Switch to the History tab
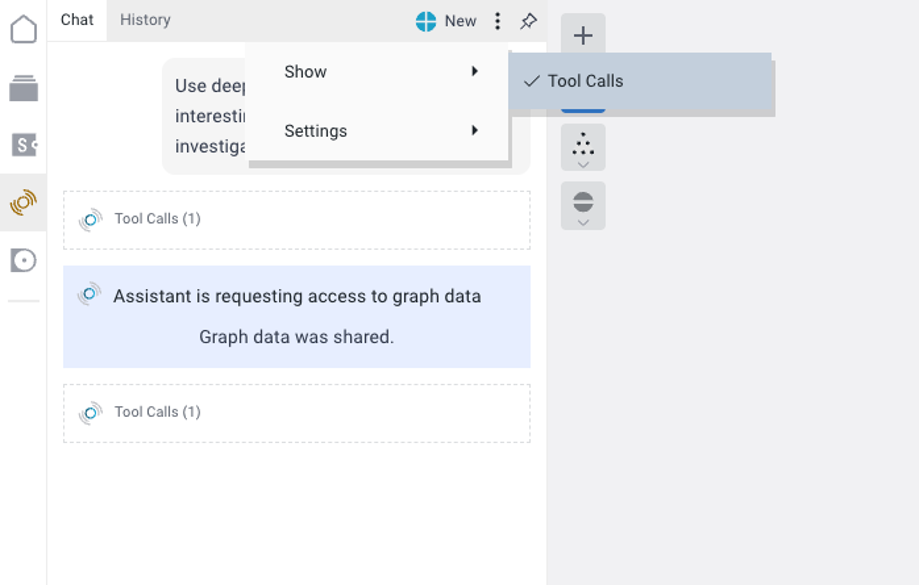Image resolution: width=920 pixels, height=586 pixels. (x=145, y=20)
